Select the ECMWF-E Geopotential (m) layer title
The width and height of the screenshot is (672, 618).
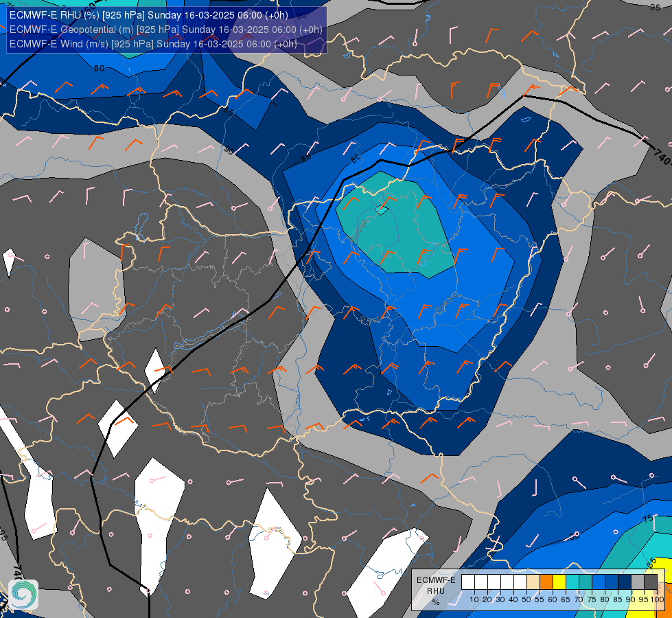tap(166, 30)
